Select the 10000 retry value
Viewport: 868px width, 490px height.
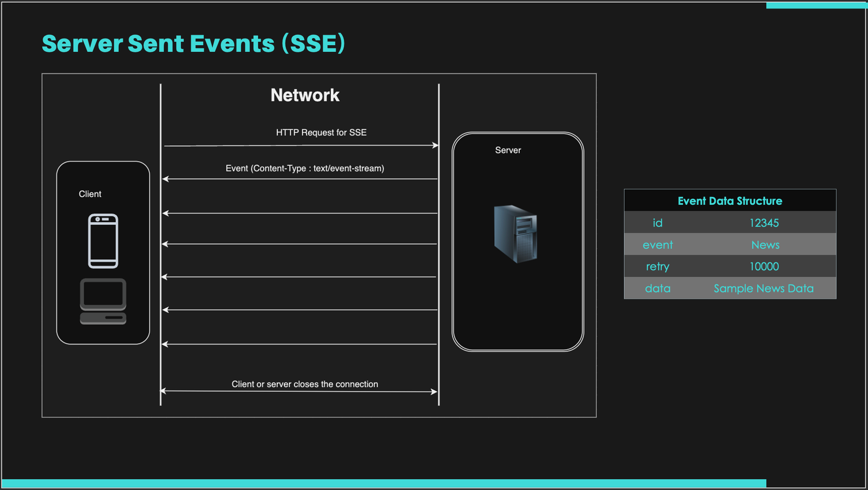(x=764, y=267)
